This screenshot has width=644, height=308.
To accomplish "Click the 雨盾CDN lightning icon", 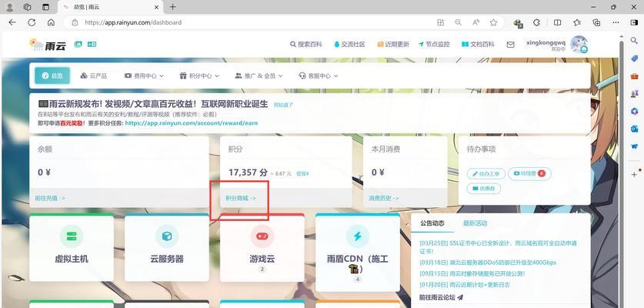I will 357,236.
